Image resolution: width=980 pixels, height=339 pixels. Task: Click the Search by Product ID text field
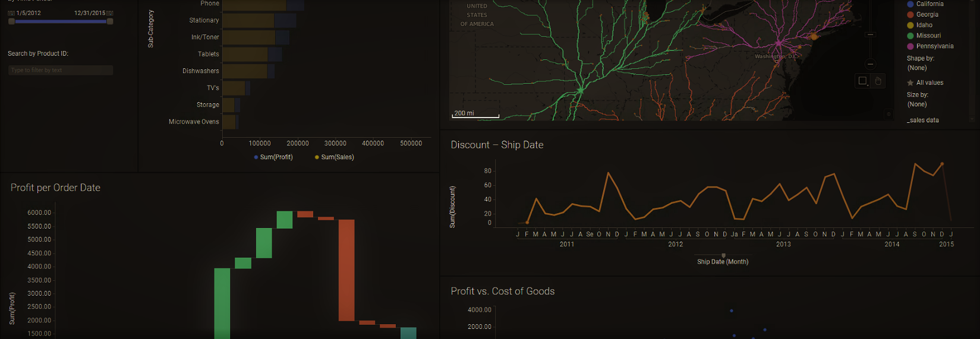tap(61, 70)
